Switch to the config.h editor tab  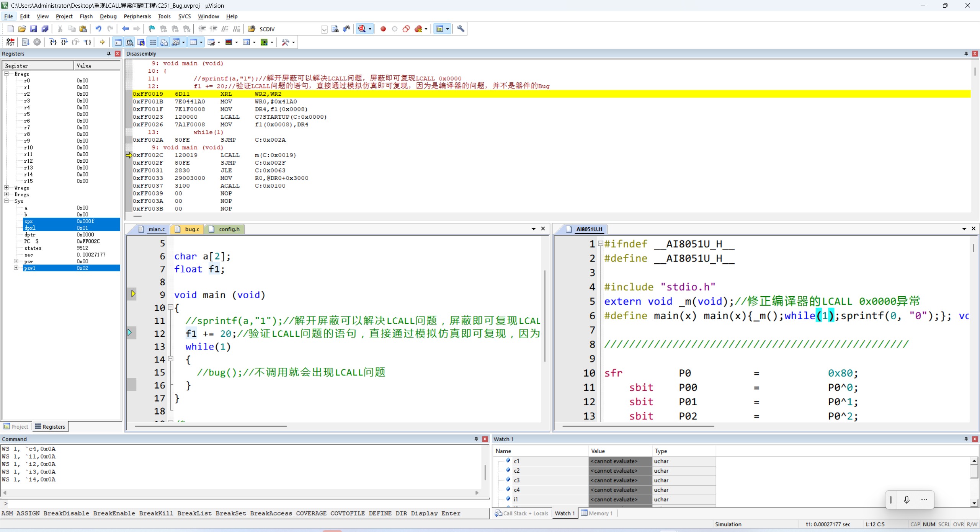point(225,229)
